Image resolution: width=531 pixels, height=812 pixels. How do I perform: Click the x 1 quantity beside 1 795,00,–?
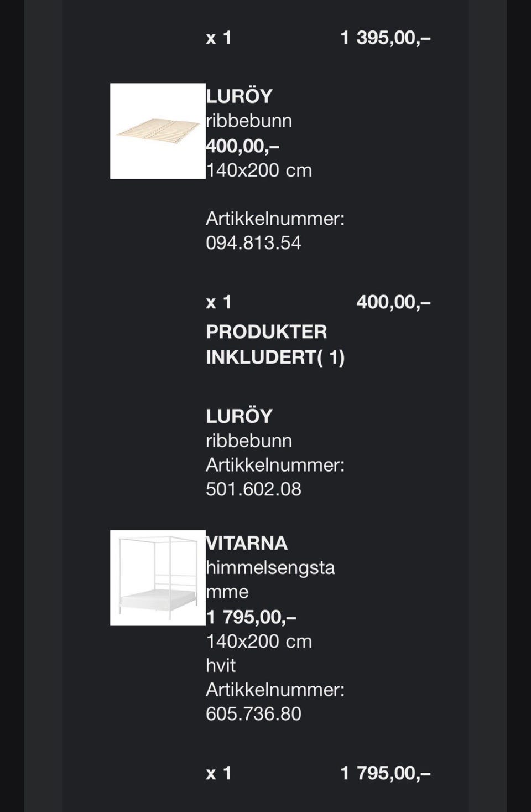218,773
